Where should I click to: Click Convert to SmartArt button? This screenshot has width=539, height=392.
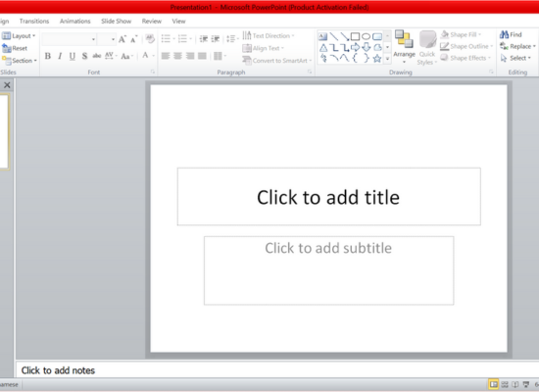pyautogui.click(x=276, y=61)
